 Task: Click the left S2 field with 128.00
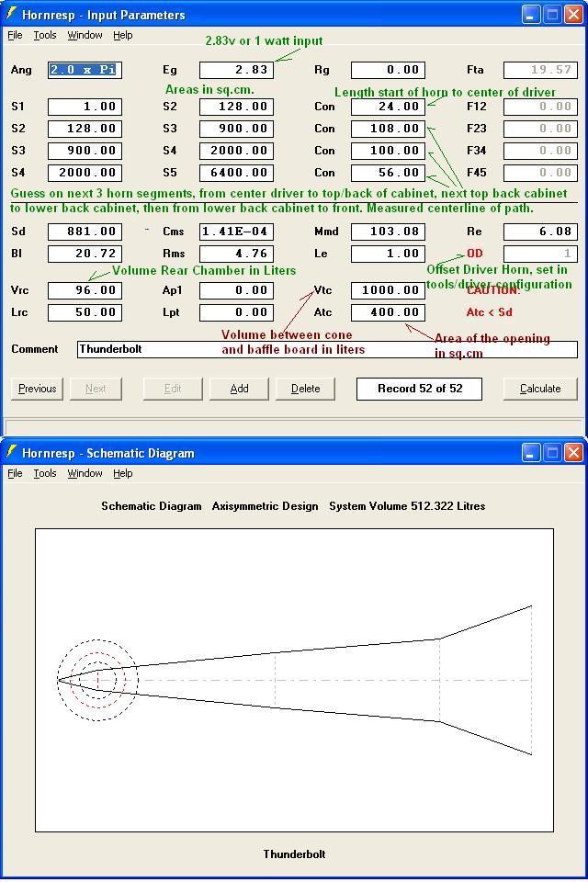coord(85,129)
